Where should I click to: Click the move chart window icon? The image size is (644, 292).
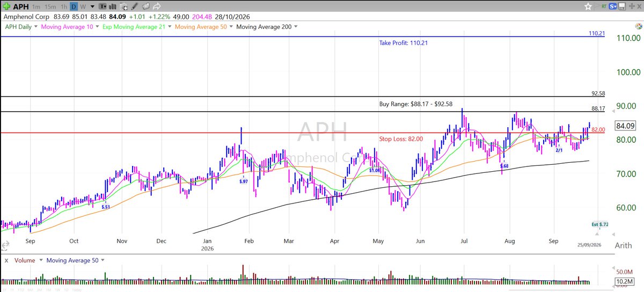(x=631, y=6)
